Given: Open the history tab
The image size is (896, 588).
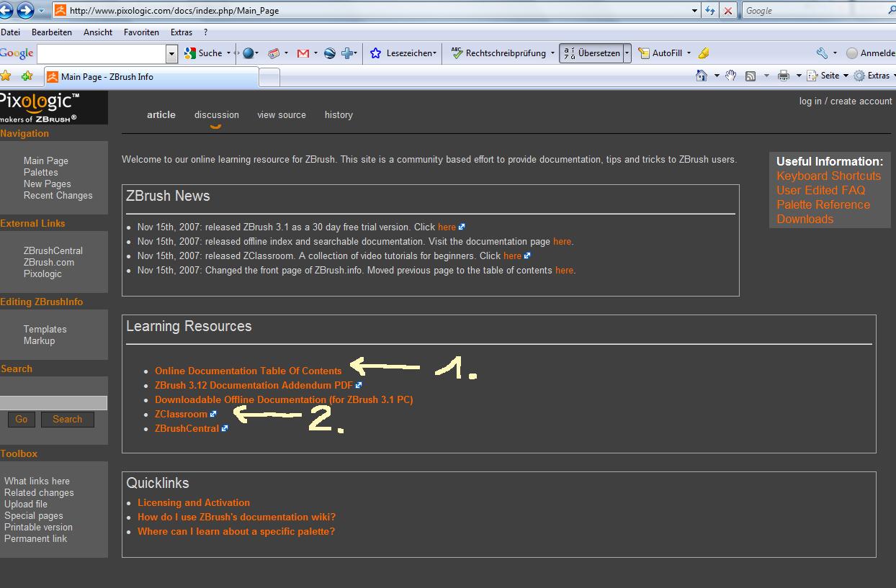Looking at the screenshot, I should tap(339, 115).
